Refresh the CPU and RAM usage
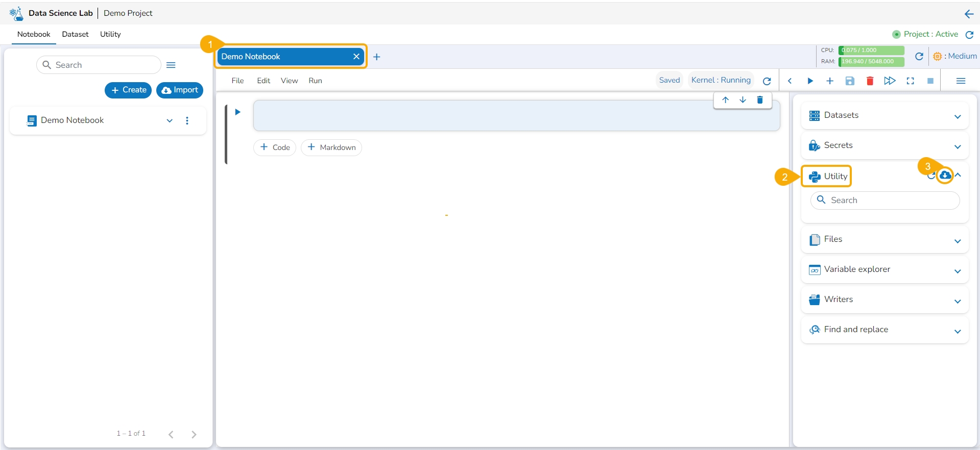Screen dimensions: 980x450 tap(919, 56)
